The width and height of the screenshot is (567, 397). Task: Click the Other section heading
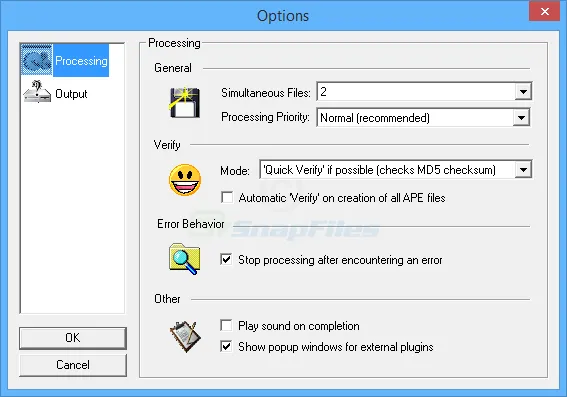click(167, 299)
